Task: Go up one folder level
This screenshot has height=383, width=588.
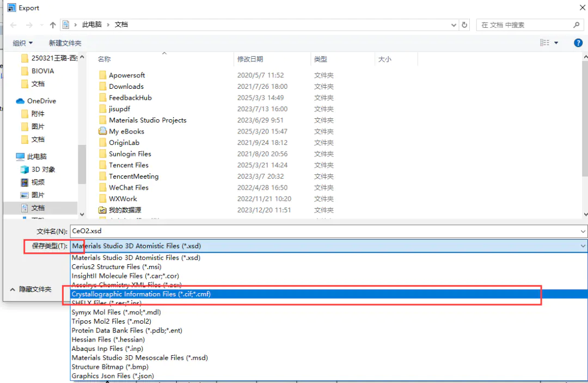Action: click(x=53, y=25)
